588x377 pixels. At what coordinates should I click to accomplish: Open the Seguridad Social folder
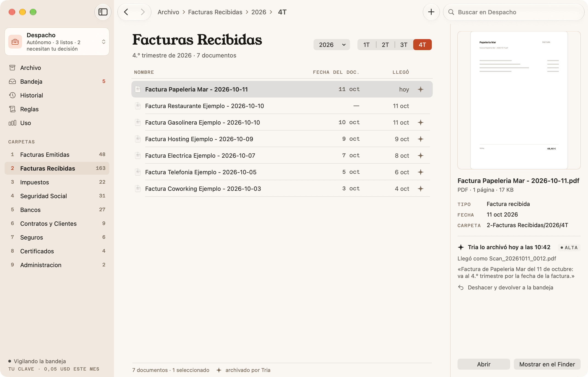57,196
